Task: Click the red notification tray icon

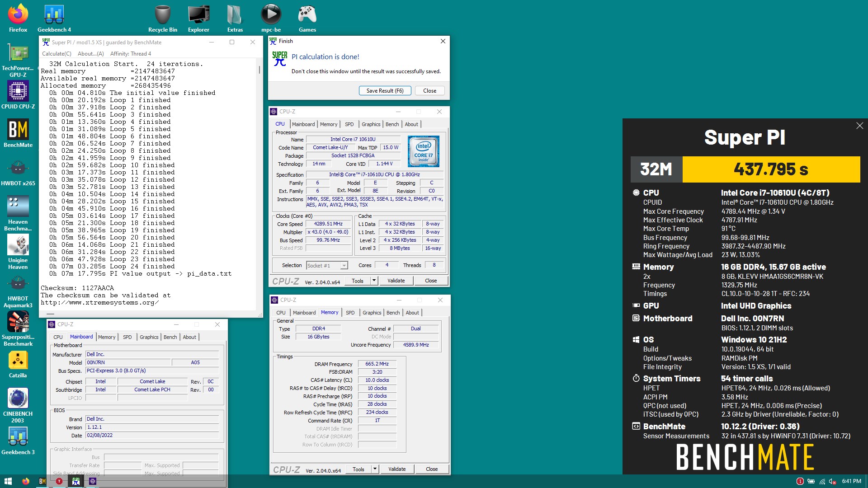Action: pos(800,481)
